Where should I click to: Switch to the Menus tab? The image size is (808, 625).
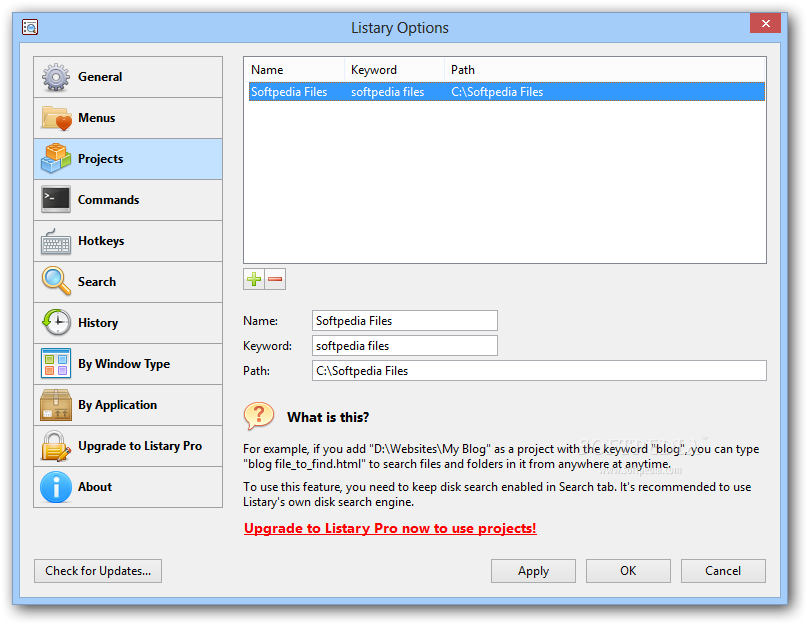pyautogui.click(x=128, y=118)
